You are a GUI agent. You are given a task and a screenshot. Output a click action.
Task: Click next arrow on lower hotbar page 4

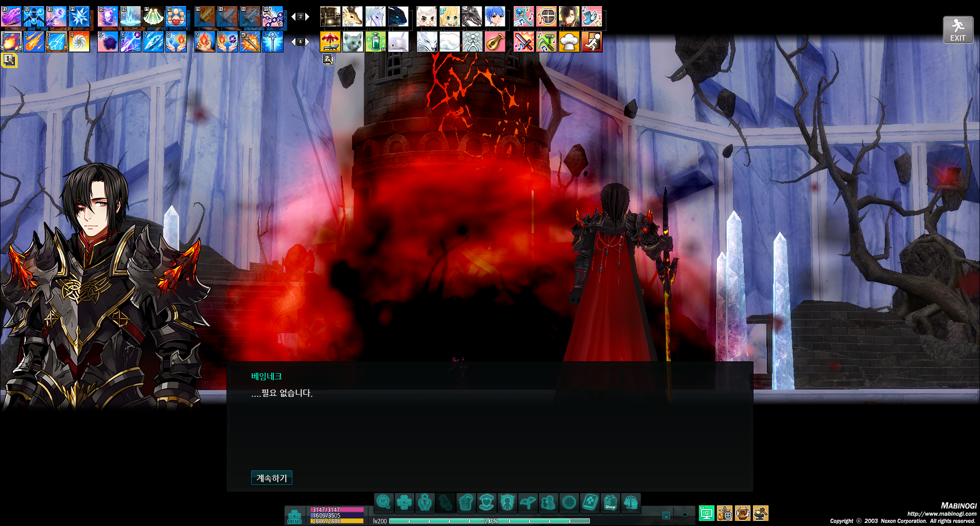[x=308, y=42]
